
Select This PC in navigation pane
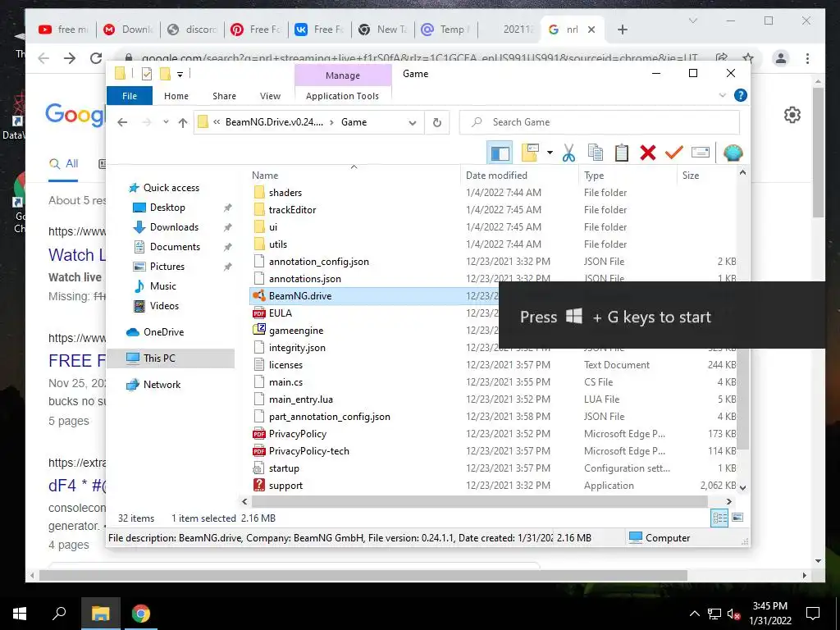[x=171, y=358]
